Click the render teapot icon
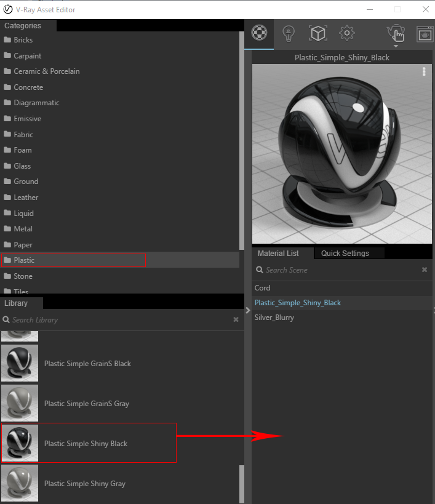The image size is (435, 504). click(396, 33)
